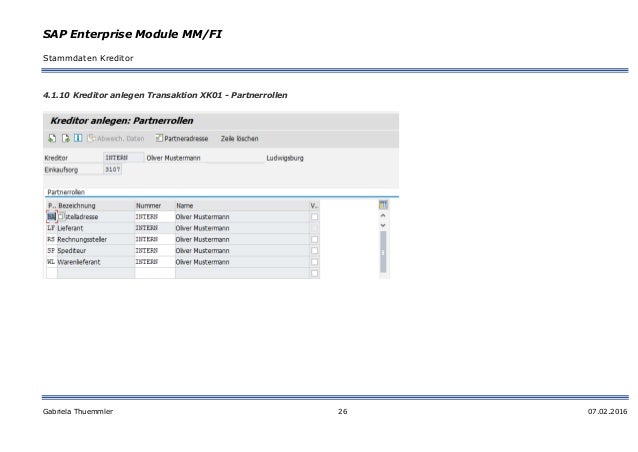The width and height of the screenshot is (638, 452).
Task: Click the page number 26 in footer
Action: [x=343, y=411]
